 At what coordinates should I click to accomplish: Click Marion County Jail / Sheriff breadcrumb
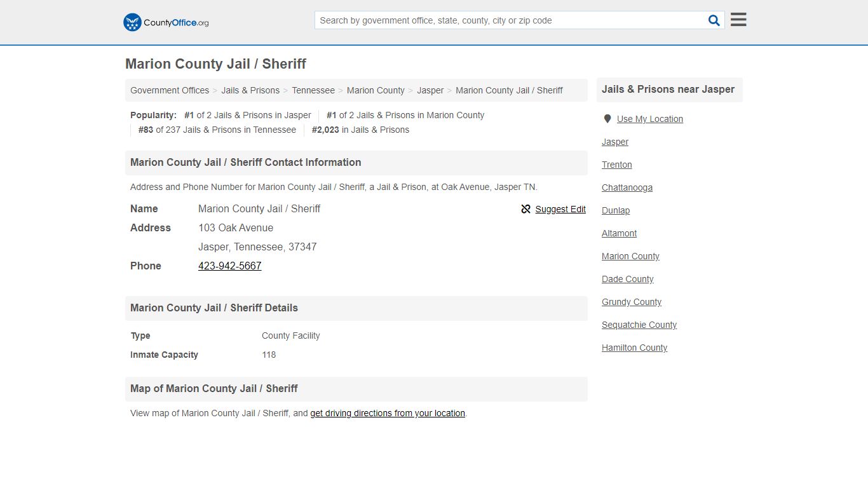coord(509,90)
